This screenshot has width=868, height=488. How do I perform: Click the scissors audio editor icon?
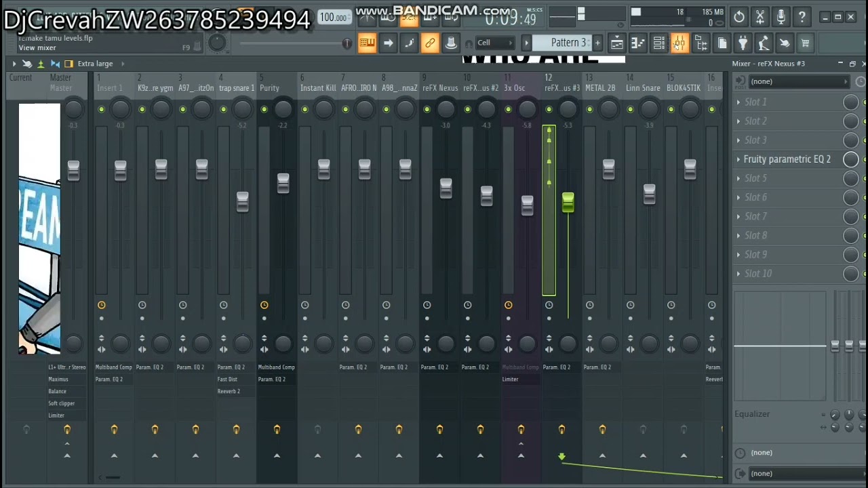[x=760, y=18]
